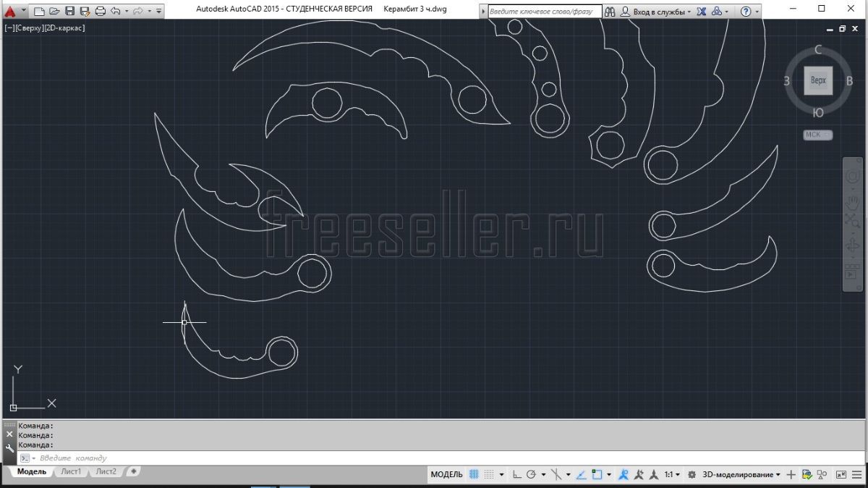This screenshot has width=868, height=488.
Task: Expand the 3D-моделирование workspace dropdown
Action: (778, 475)
